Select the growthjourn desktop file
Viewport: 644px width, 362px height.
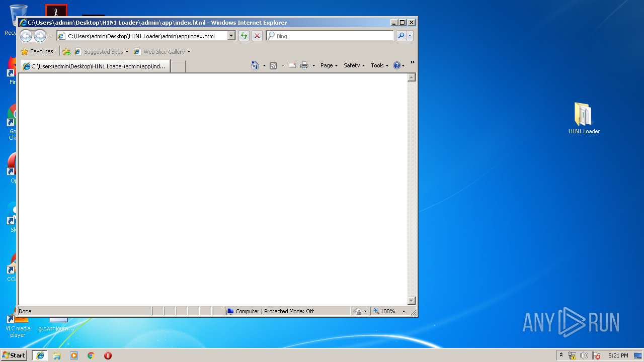(x=56, y=325)
